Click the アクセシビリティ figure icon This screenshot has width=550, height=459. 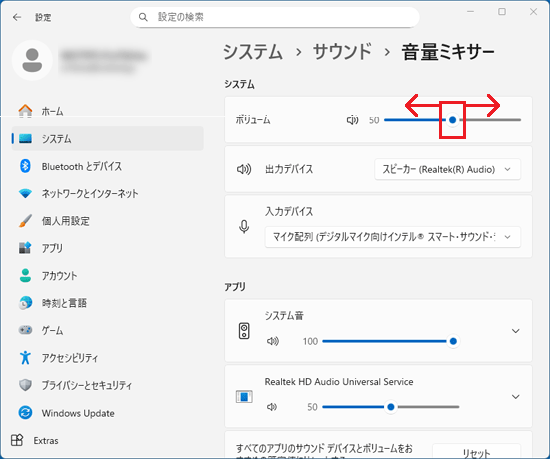click(x=25, y=357)
